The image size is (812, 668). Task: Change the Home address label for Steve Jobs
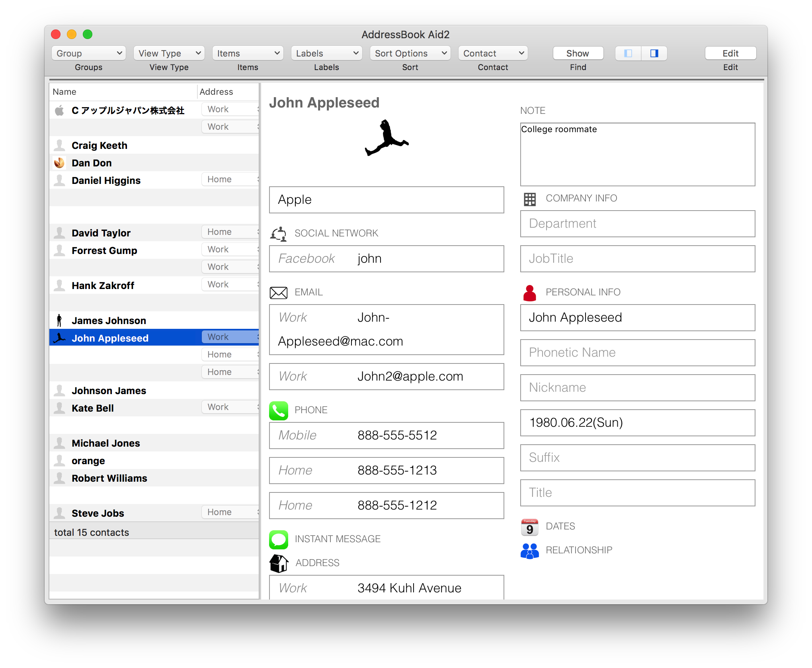[x=230, y=512]
